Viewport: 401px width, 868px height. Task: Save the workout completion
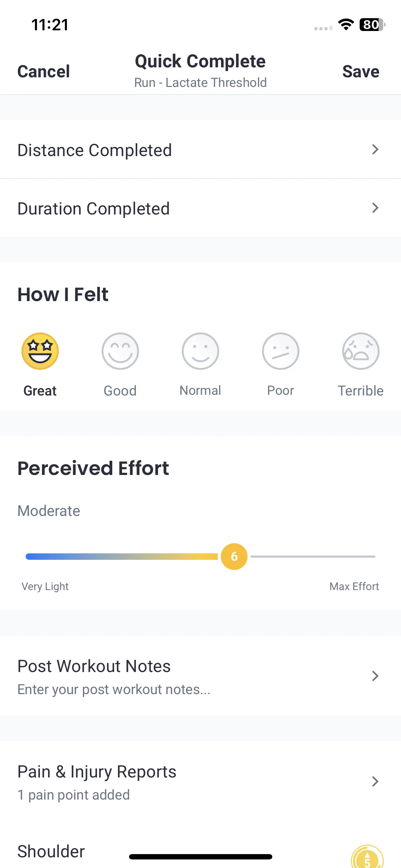pos(361,72)
